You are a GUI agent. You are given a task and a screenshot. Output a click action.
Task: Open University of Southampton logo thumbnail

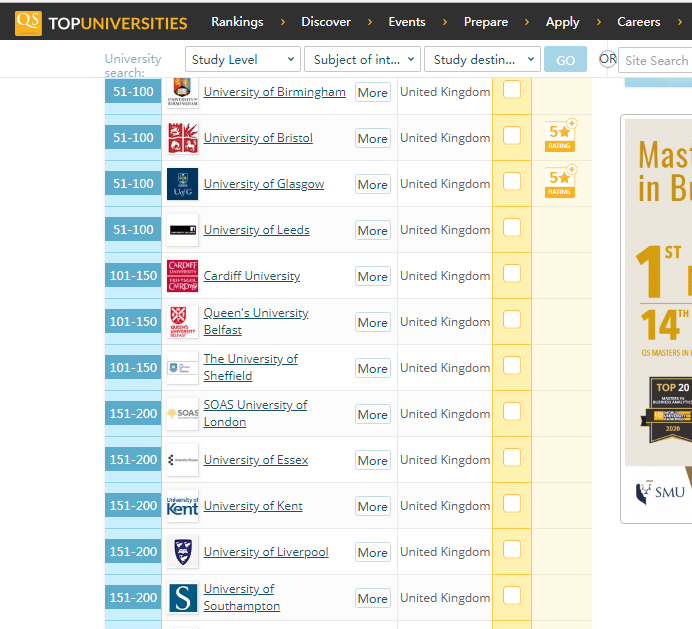tap(182, 598)
